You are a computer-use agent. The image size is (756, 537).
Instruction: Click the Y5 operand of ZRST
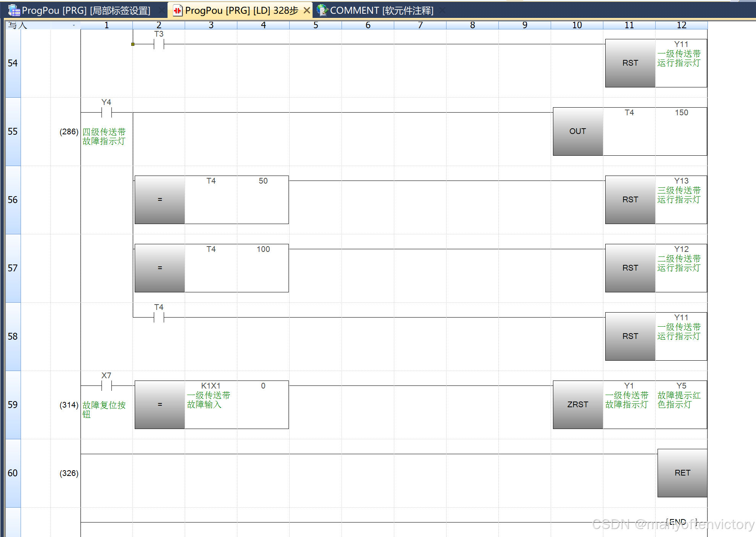pyautogui.click(x=681, y=386)
